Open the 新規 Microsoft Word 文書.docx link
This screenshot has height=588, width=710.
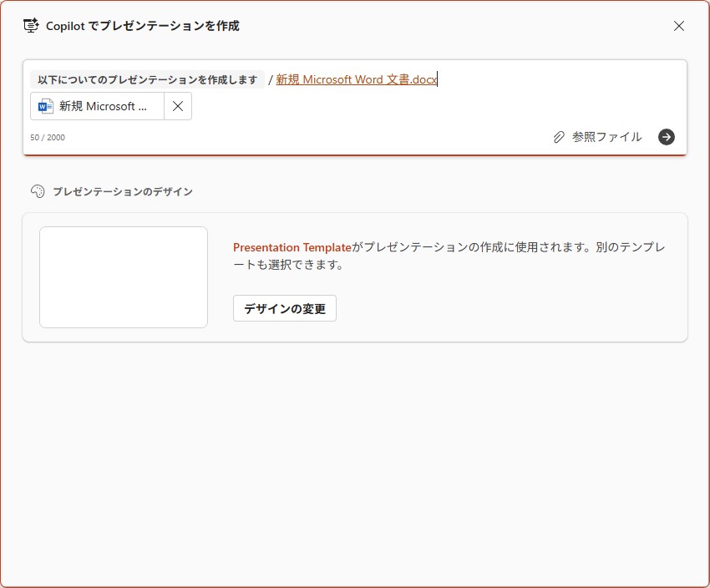tap(356, 79)
